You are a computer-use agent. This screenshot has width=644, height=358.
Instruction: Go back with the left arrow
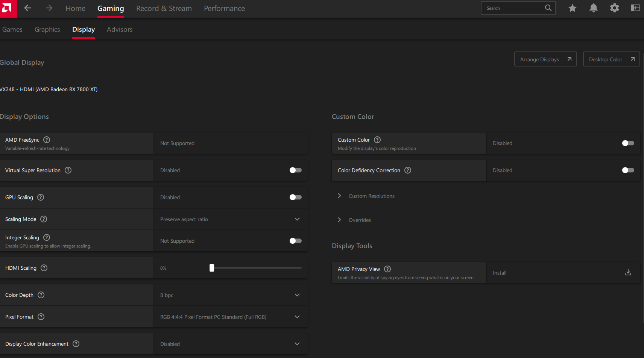27,8
